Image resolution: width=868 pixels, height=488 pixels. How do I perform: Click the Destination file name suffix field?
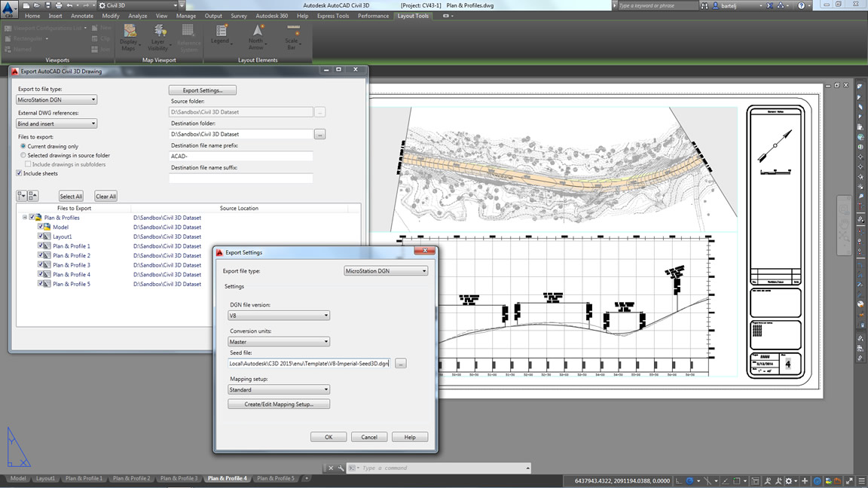(241, 178)
